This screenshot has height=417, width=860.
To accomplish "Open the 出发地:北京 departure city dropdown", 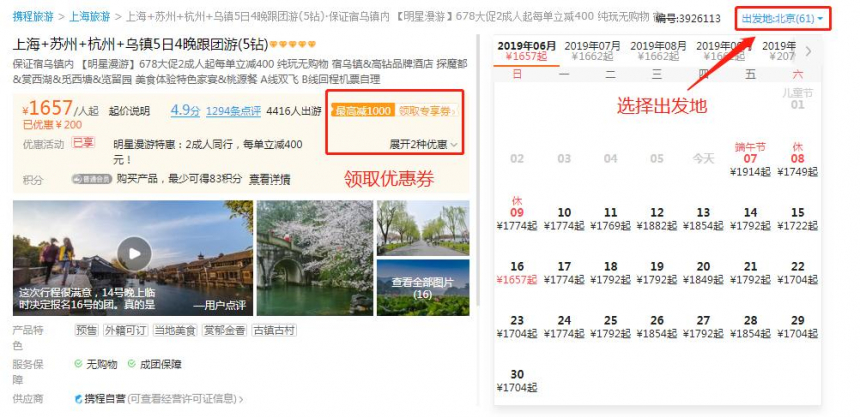I will 783,19.
